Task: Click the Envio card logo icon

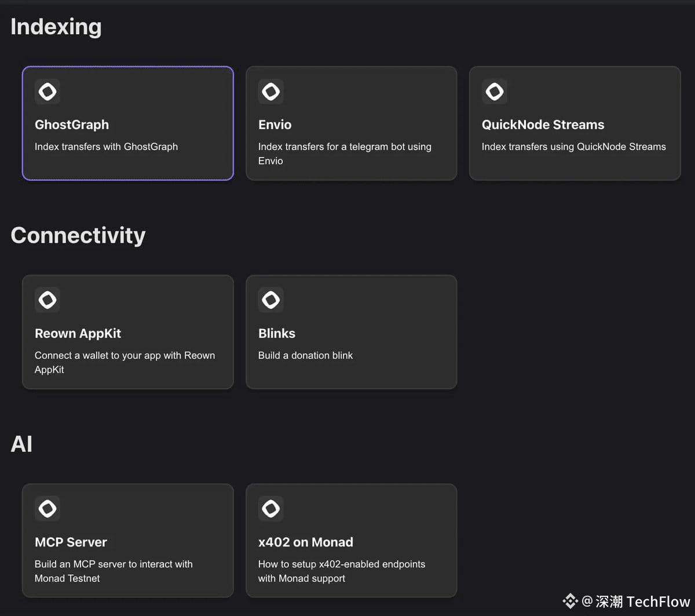Action: pyautogui.click(x=270, y=92)
